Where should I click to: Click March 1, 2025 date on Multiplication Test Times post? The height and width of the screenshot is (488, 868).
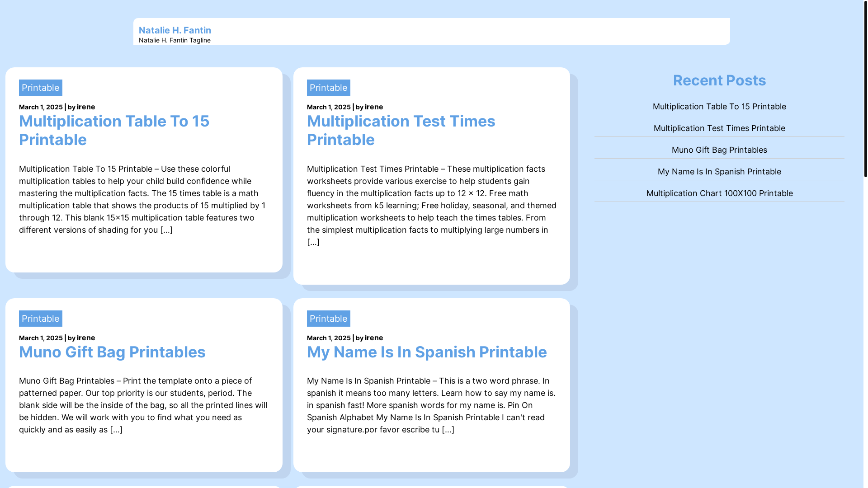329,107
